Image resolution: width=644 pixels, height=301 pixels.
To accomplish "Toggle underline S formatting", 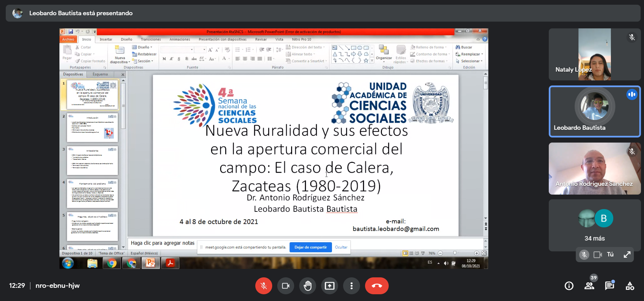I will point(179,59).
